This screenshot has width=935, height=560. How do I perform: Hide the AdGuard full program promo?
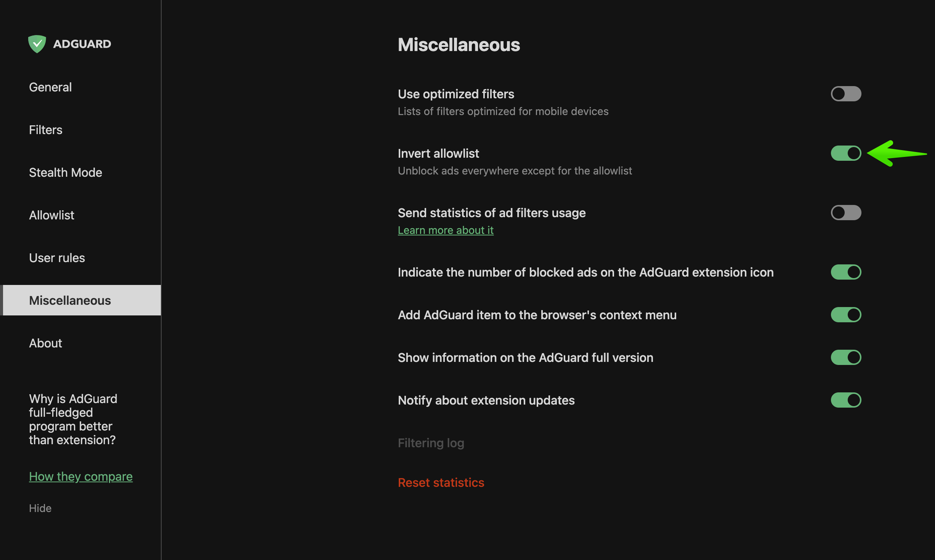pos(40,508)
